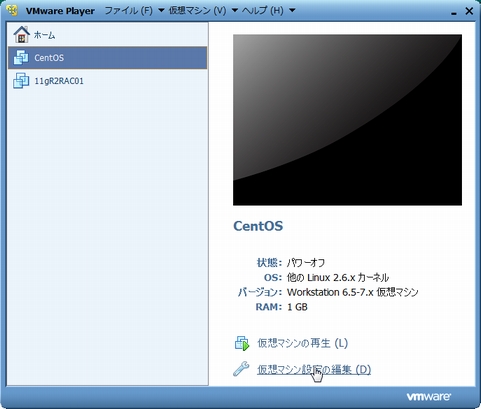
Task: Open the 仮想マシン (V) menu
Action: coord(197,11)
